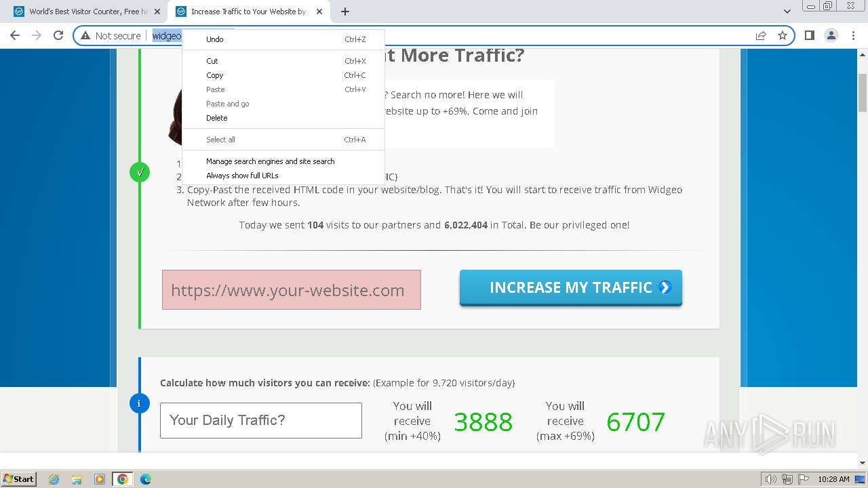Choose Select all in the context menu
868x488 pixels.
click(283, 140)
